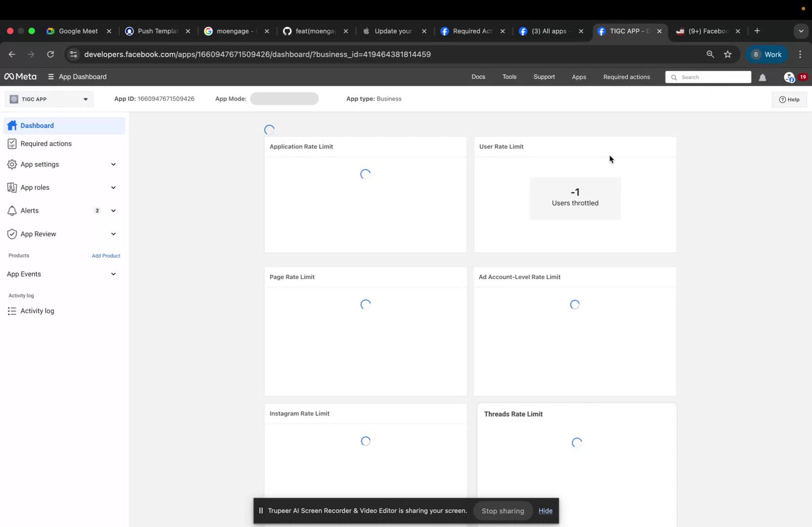
Task: Click the Stop sharing button
Action: pos(502,510)
